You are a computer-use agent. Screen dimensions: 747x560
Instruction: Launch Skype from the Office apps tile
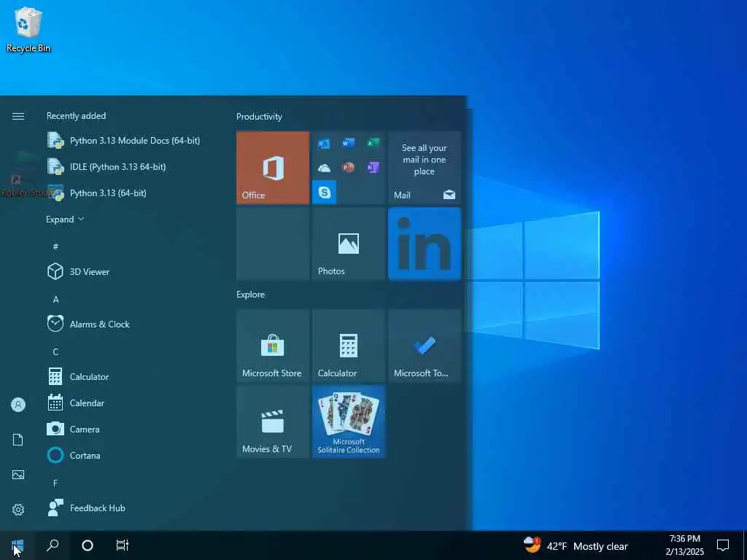click(325, 192)
